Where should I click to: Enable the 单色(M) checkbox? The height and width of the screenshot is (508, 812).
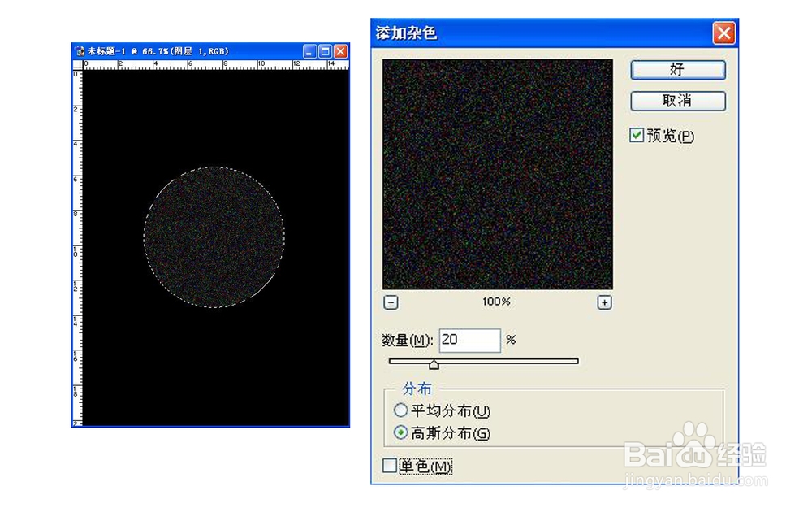[390, 466]
